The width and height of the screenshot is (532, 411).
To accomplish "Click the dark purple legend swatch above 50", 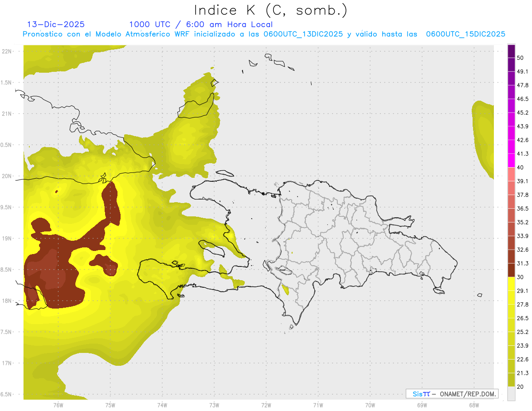I will pyautogui.click(x=512, y=51).
